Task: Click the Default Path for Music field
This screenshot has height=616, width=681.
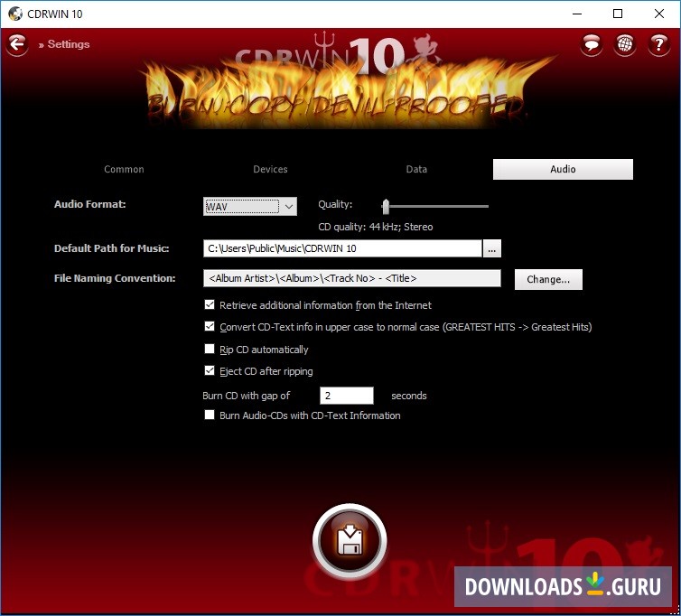Action: coord(342,248)
